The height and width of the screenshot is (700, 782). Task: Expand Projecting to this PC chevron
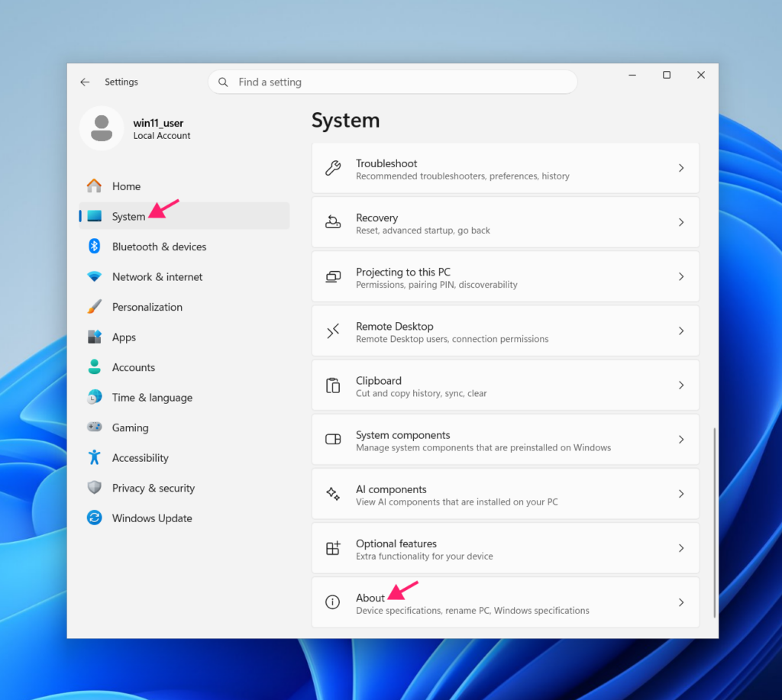click(680, 276)
